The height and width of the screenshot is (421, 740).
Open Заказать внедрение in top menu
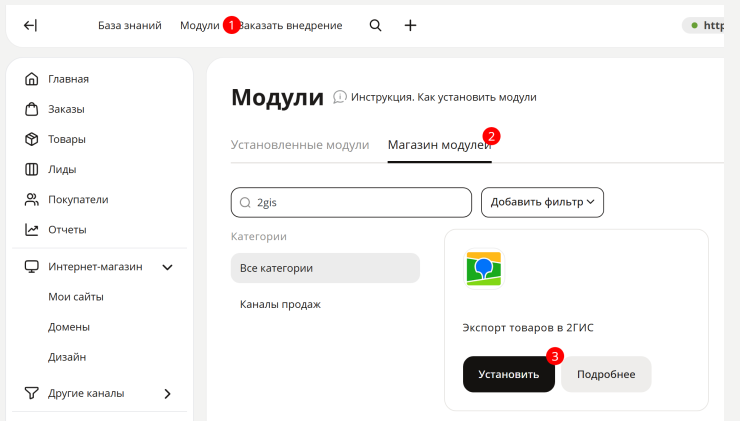pyautogui.click(x=292, y=25)
